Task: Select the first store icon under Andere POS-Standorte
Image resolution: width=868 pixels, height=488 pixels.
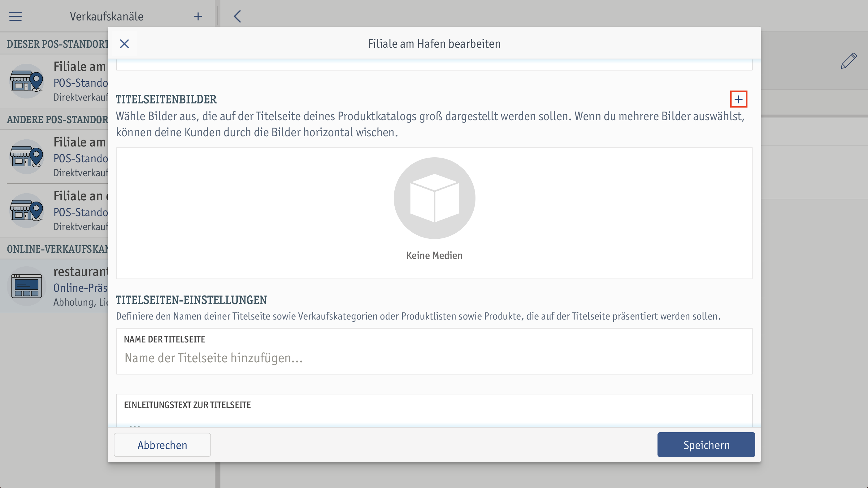Action: click(27, 157)
